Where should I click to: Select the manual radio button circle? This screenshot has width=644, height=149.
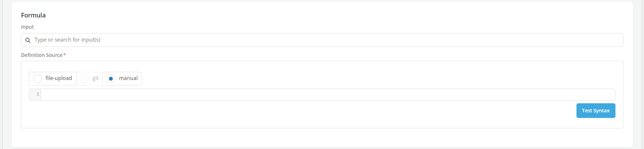click(x=111, y=79)
